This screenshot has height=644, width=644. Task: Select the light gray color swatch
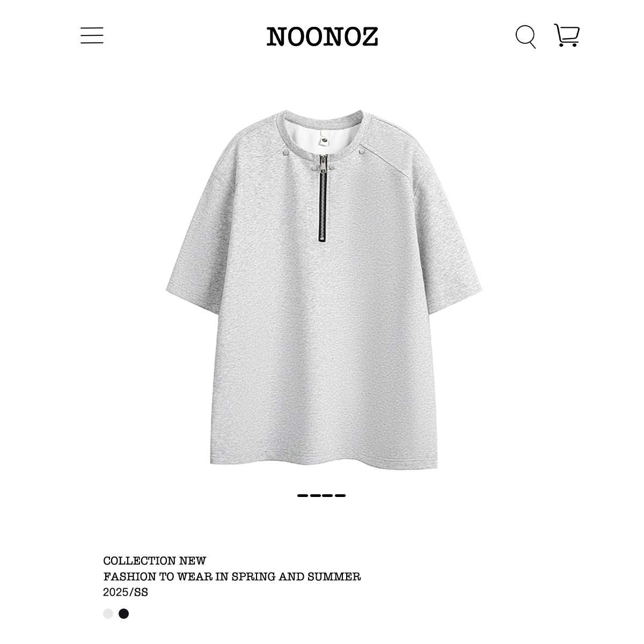click(x=108, y=613)
